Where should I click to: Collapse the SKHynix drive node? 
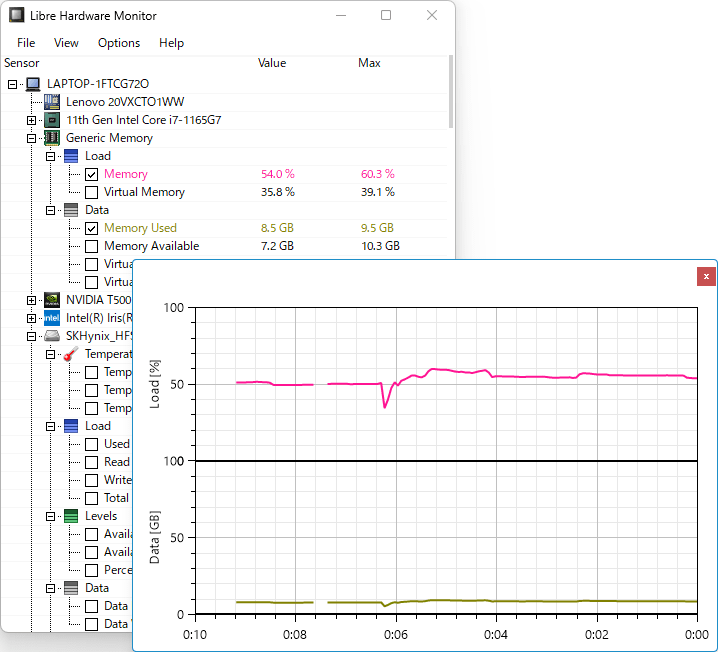31,337
